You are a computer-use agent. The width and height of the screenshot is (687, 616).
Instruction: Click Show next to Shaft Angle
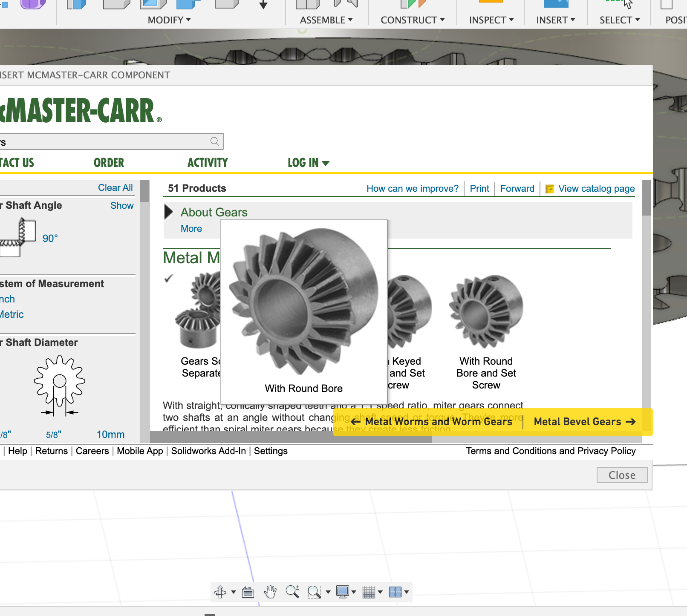122,206
